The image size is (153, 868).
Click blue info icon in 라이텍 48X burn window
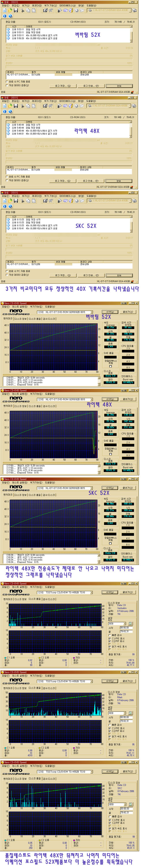tap(5, 111)
